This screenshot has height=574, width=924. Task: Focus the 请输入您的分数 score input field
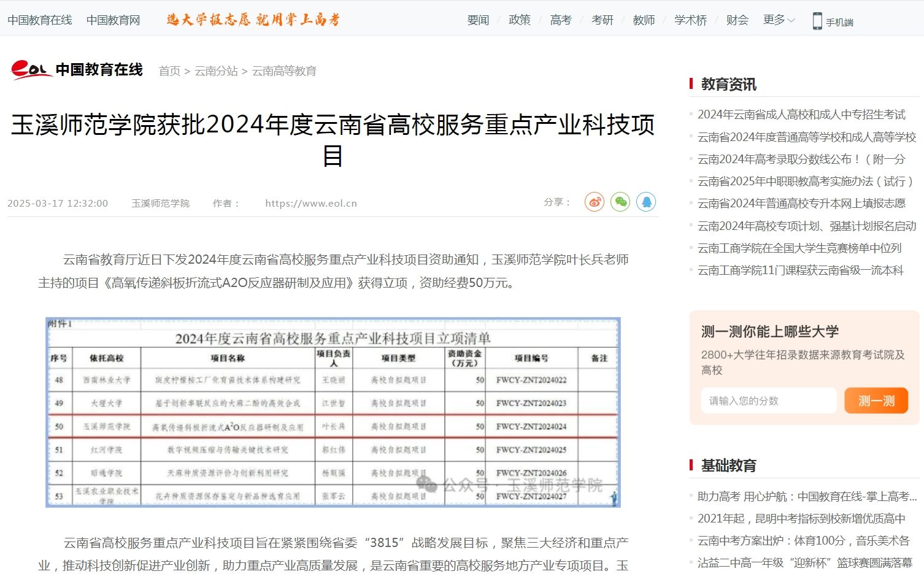[768, 401]
